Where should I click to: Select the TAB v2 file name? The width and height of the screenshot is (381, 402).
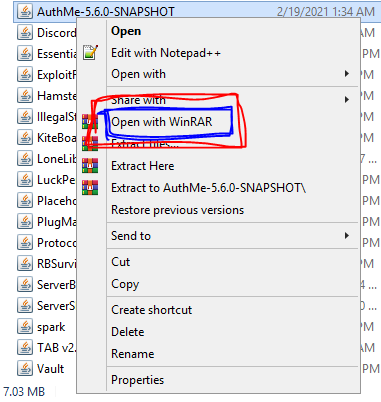pyautogui.click(x=57, y=348)
